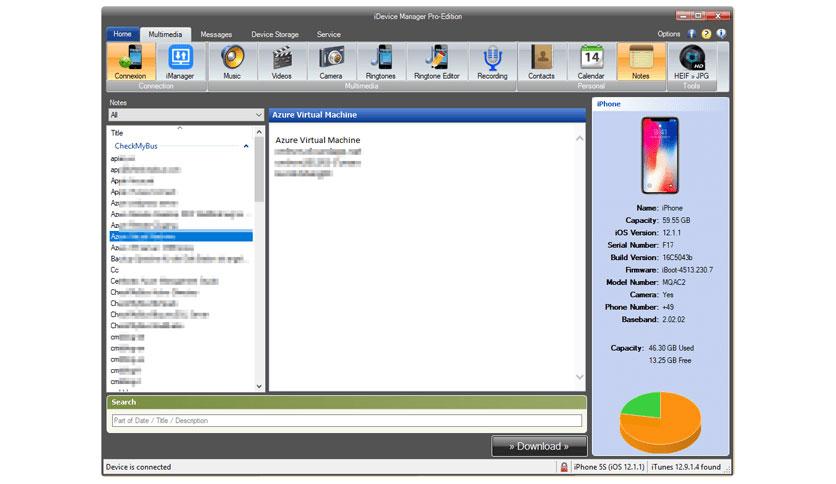Click the '13.25 GB Free' text

tap(670, 361)
